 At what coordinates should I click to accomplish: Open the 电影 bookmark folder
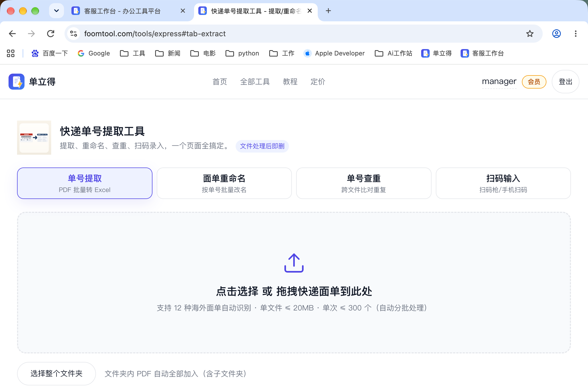click(203, 53)
